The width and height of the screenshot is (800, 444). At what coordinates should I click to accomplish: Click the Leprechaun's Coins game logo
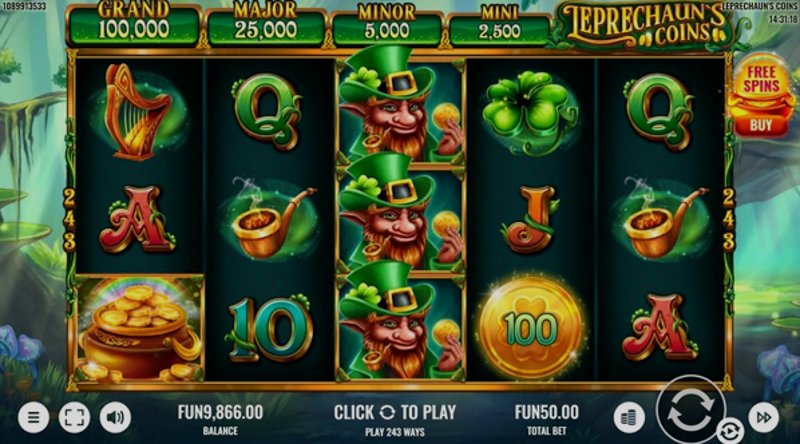[644, 26]
